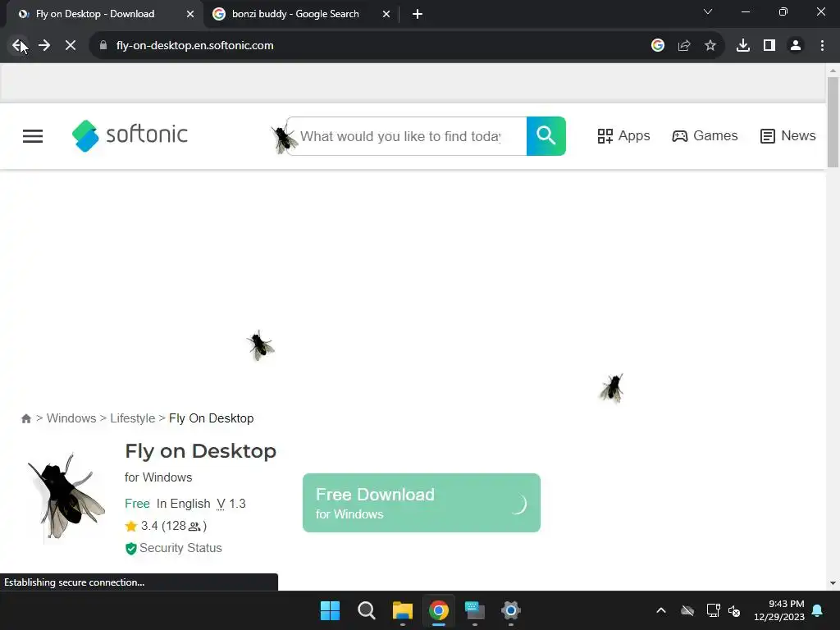Open Chrome three-dot menu
The height and width of the screenshot is (630, 840).
coord(822,46)
